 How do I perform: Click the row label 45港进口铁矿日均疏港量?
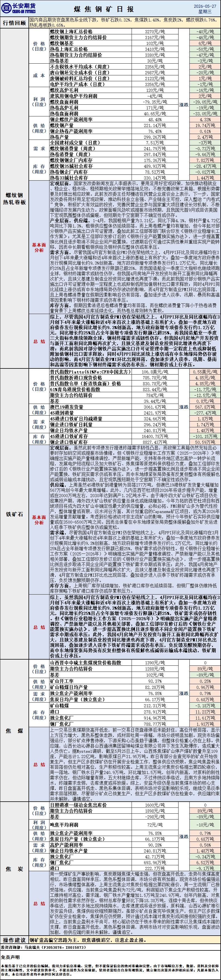click(x=76, y=418)
